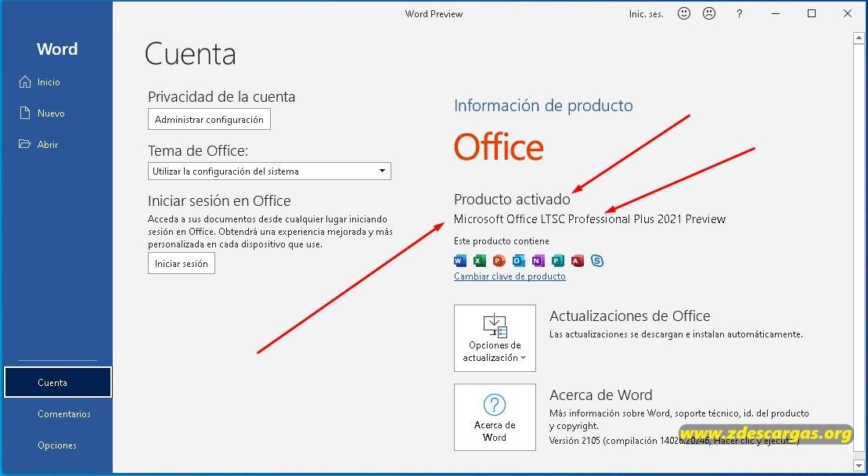Click the Actualizaciones de Office heading
The image size is (868, 476).
click(x=629, y=316)
